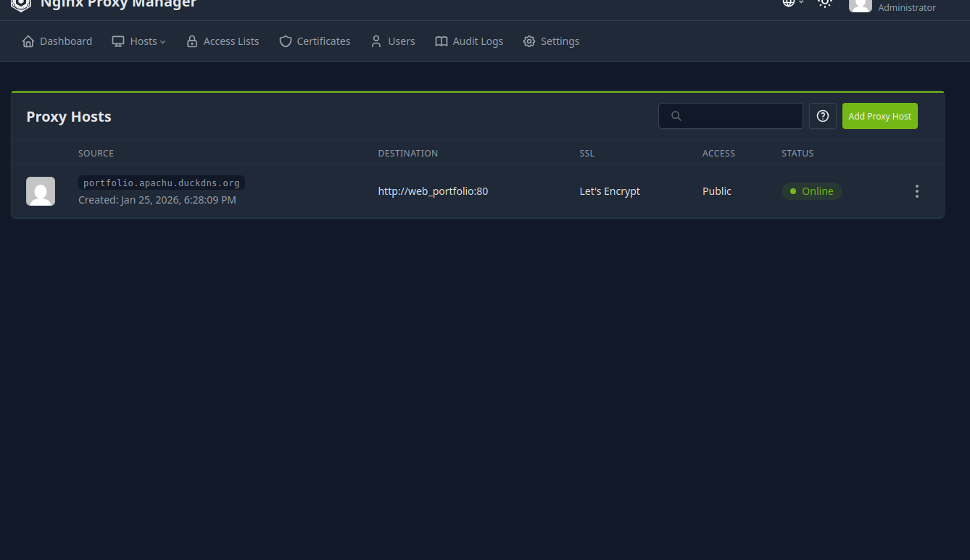970x560 pixels.
Task: Navigate to the Users page
Action: pyautogui.click(x=393, y=41)
